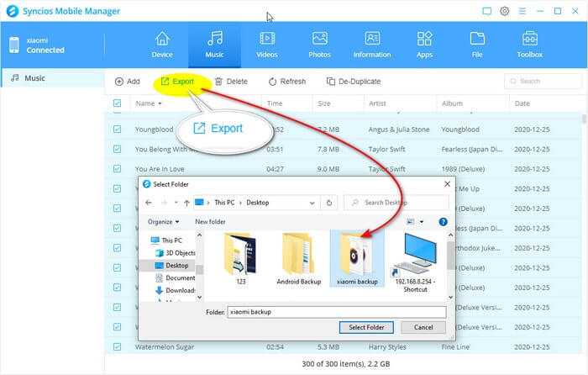Click the connected xiaomi phone icon
588x375 pixels.
[14, 45]
